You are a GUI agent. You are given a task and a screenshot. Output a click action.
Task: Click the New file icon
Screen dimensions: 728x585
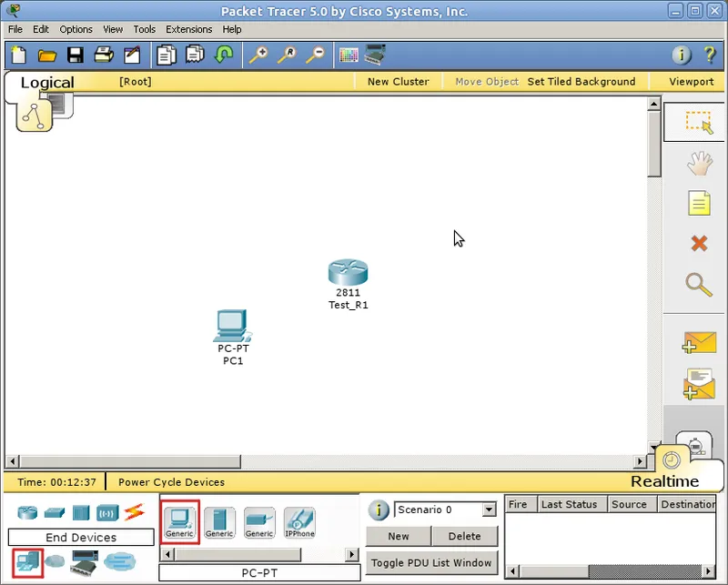click(x=18, y=55)
